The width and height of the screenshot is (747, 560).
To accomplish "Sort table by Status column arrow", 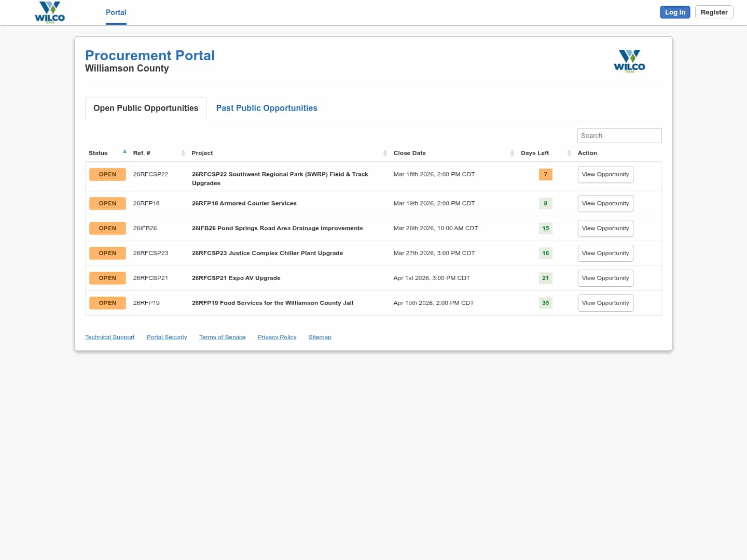I will [x=125, y=152].
